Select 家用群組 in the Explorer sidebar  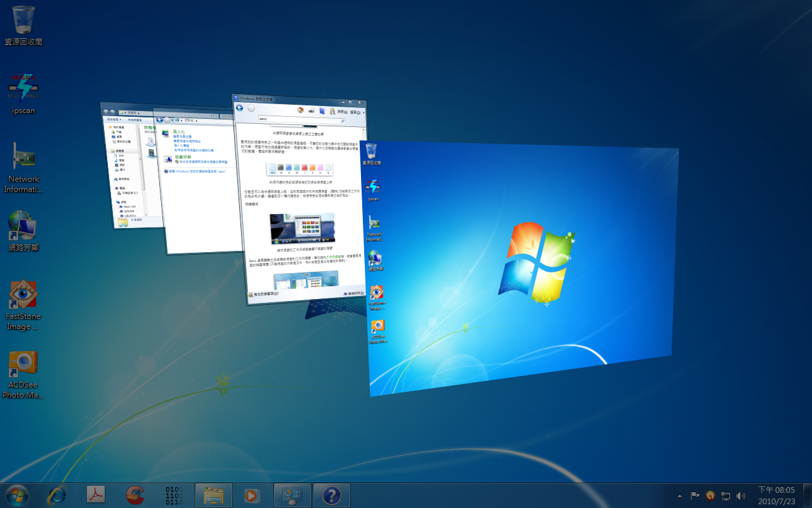coord(123,179)
